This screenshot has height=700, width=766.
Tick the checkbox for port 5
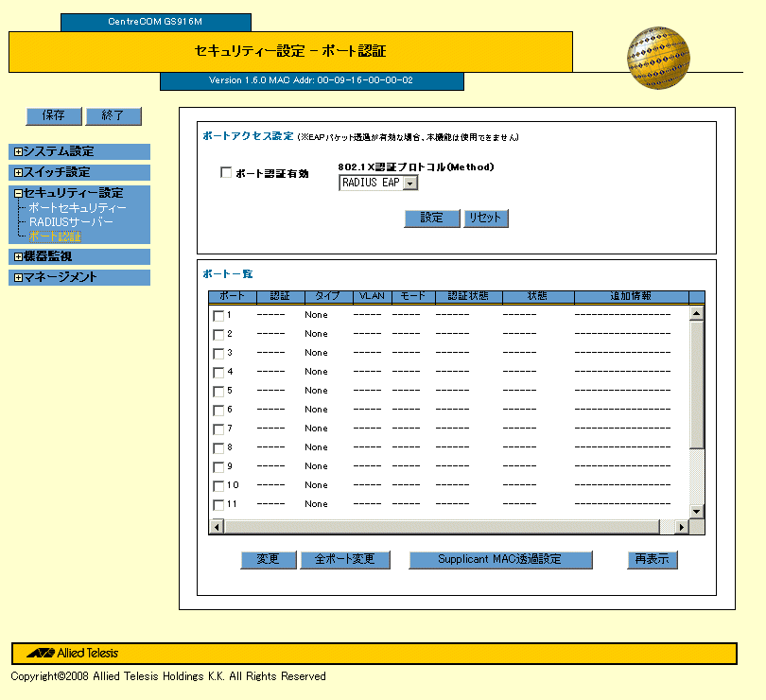pos(218,391)
